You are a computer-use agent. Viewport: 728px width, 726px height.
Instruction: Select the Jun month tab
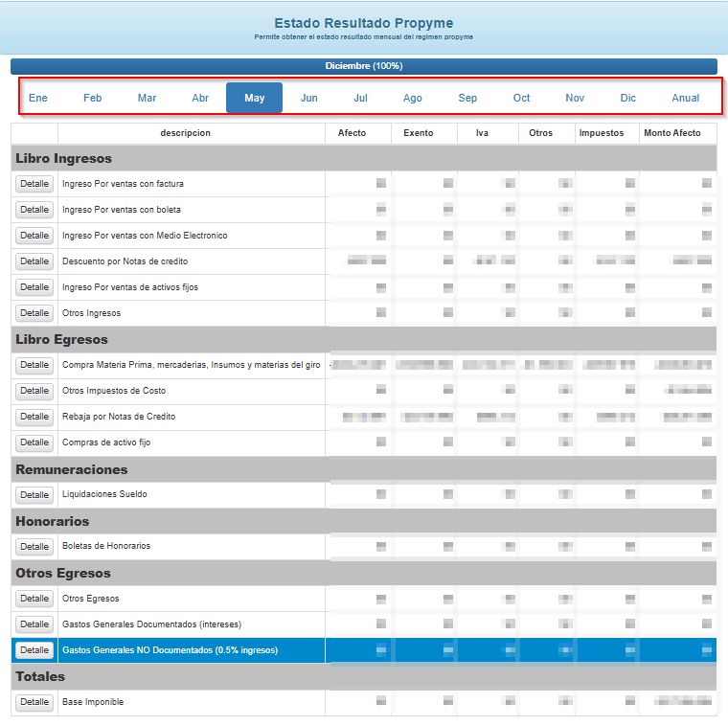(308, 98)
